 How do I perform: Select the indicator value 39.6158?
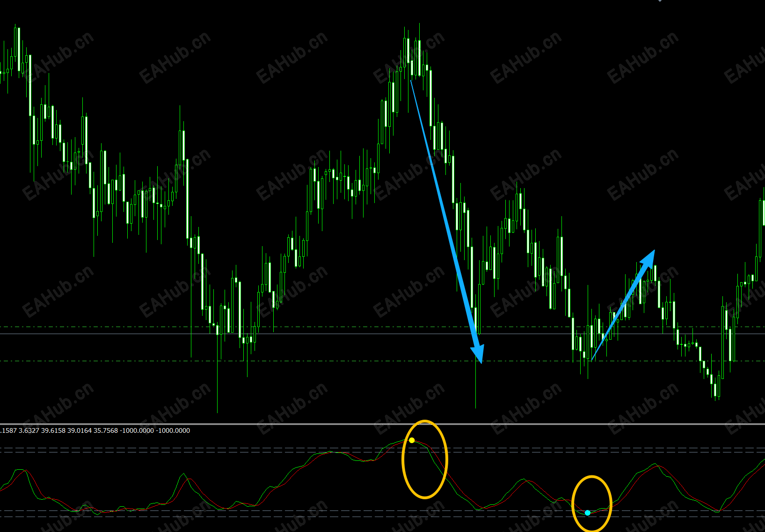(53, 430)
